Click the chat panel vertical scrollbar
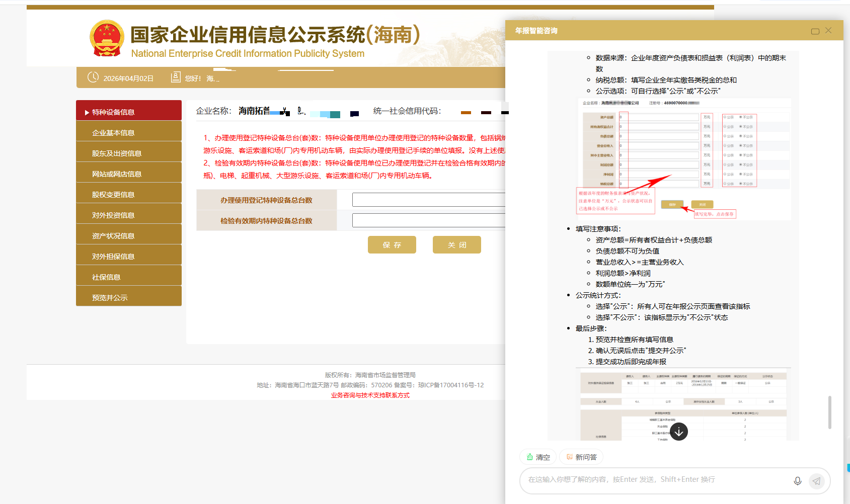Viewport: 850px width, 504px height. tap(829, 412)
